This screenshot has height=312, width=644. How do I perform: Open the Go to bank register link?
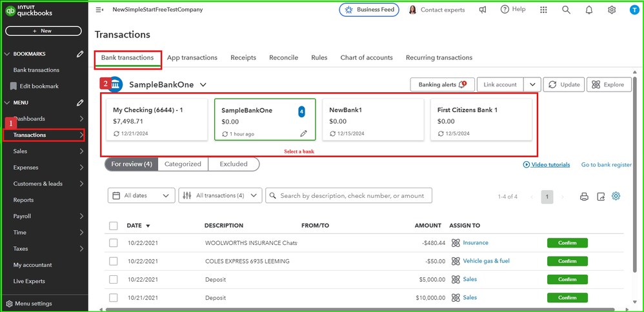606,165
